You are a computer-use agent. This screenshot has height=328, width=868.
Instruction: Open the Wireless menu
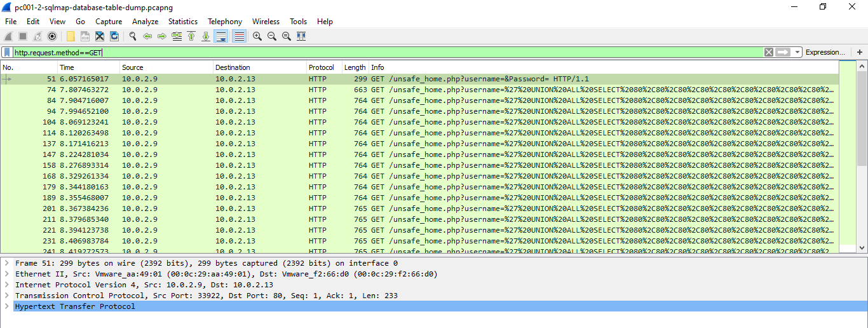tap(266, 22)
